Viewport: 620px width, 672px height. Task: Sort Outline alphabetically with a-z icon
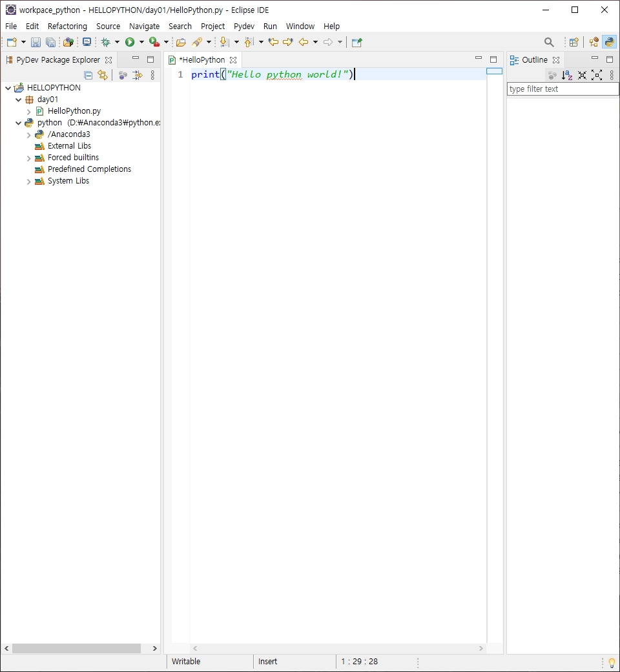pos(567,76)
